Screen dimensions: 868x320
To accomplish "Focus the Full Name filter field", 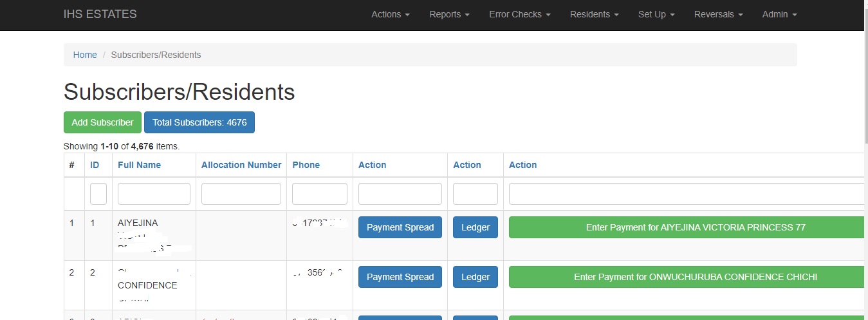I will coord(154,194).
